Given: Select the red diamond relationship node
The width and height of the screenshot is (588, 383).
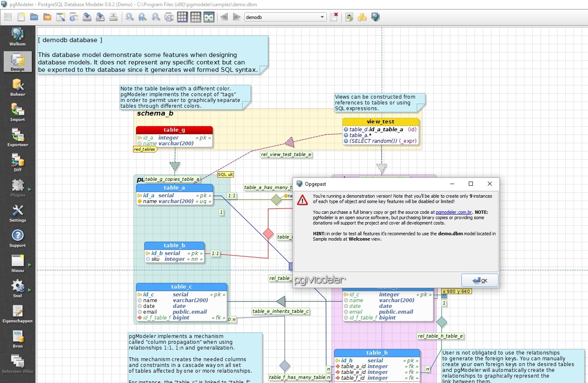Looking at the screenshot, I should click(x=268, y=234).
